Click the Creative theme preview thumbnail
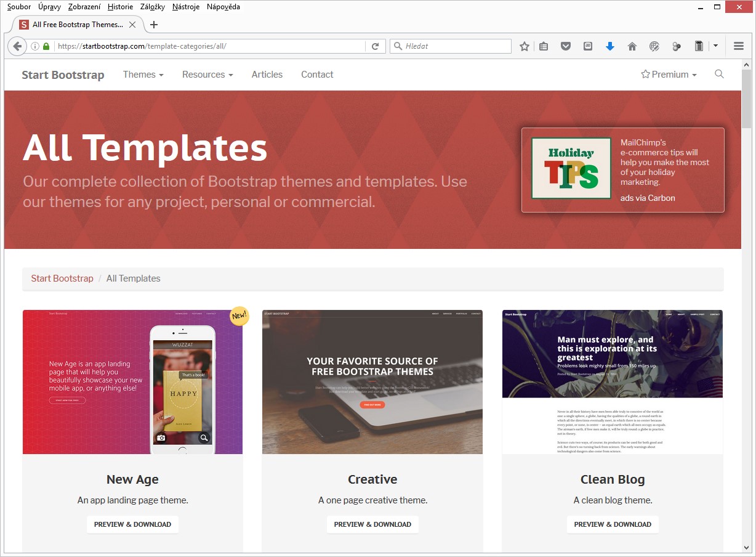 pyautogui.click(x=372, y=382)
